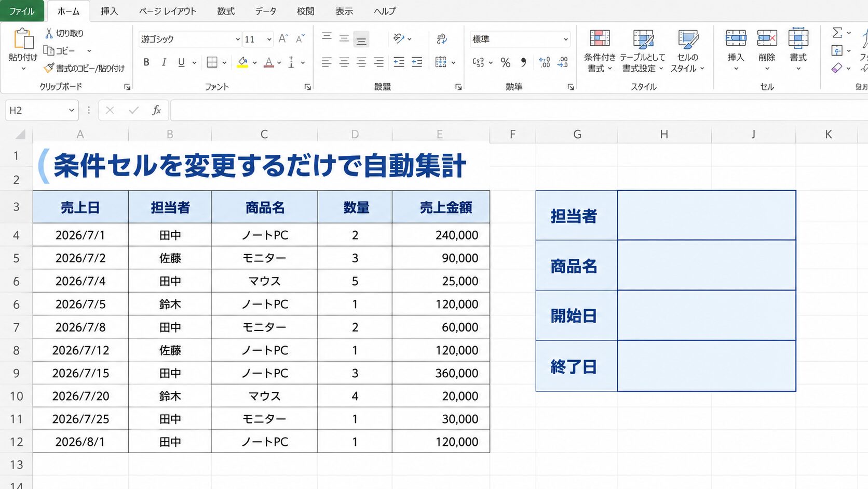Open Font group dialog launcher

[x=307, y=87]
